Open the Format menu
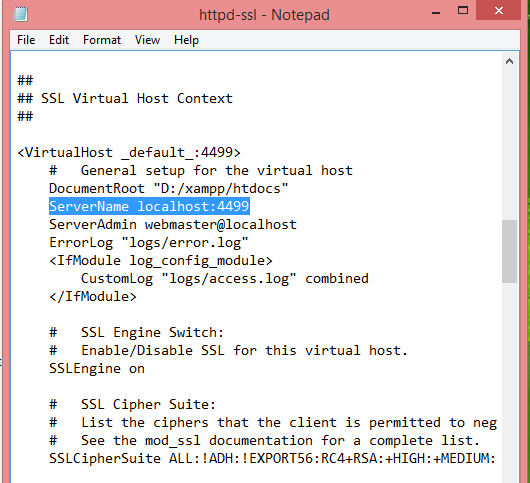Viewport: 530px width, 483px height. point(102,40)
